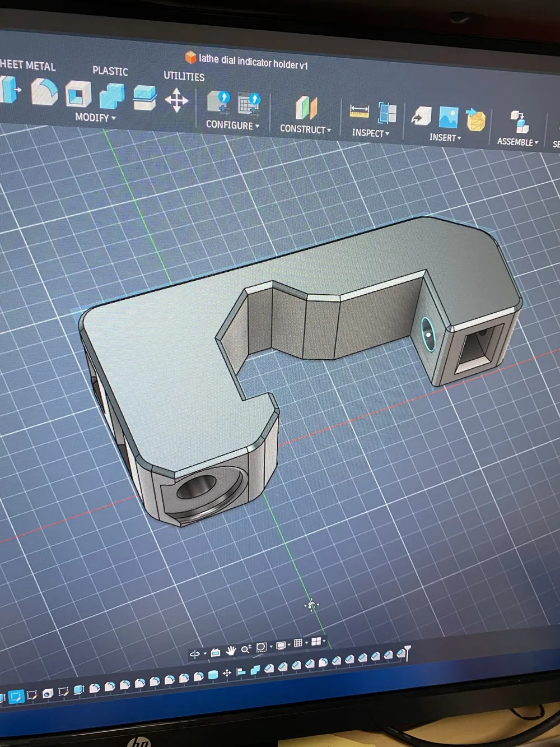Click the Move feature in the timeline
The width and height of the screenshot is (560, 747).
(227, 673)
